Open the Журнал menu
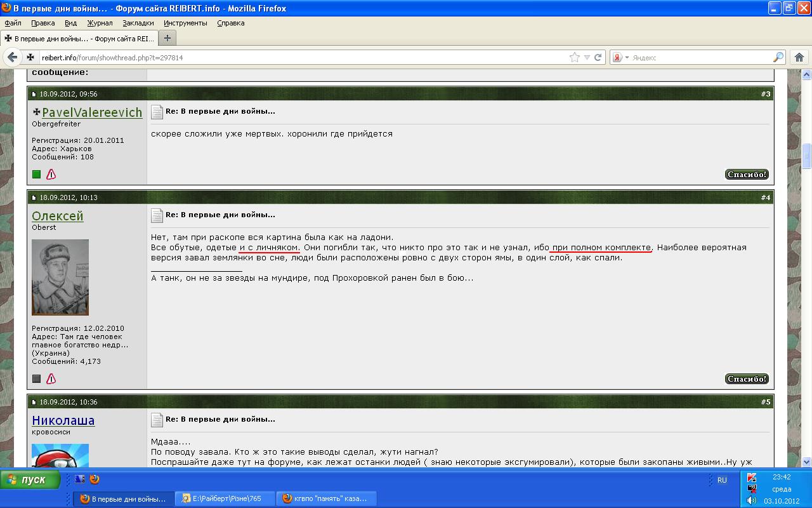 click(100, 23)
